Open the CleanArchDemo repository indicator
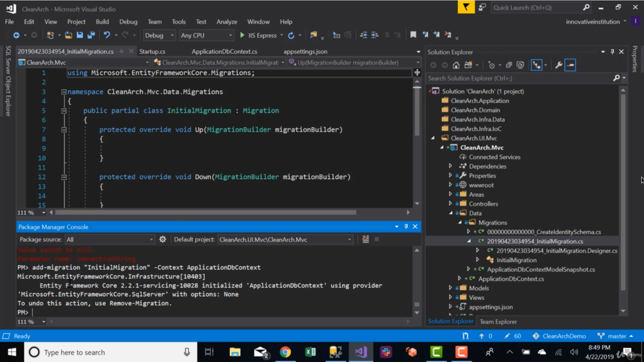The image size is (644, 362). 559,336
